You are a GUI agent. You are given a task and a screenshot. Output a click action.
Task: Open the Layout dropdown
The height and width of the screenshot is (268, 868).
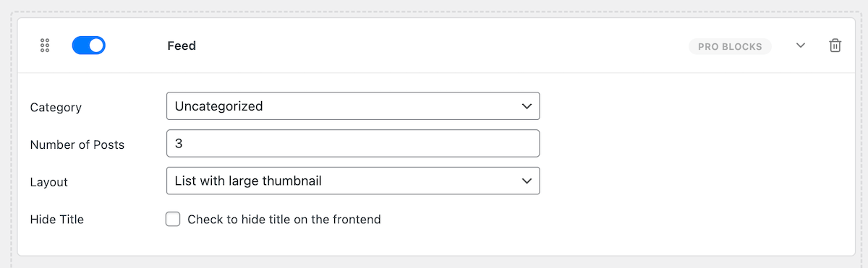[353, 181]
